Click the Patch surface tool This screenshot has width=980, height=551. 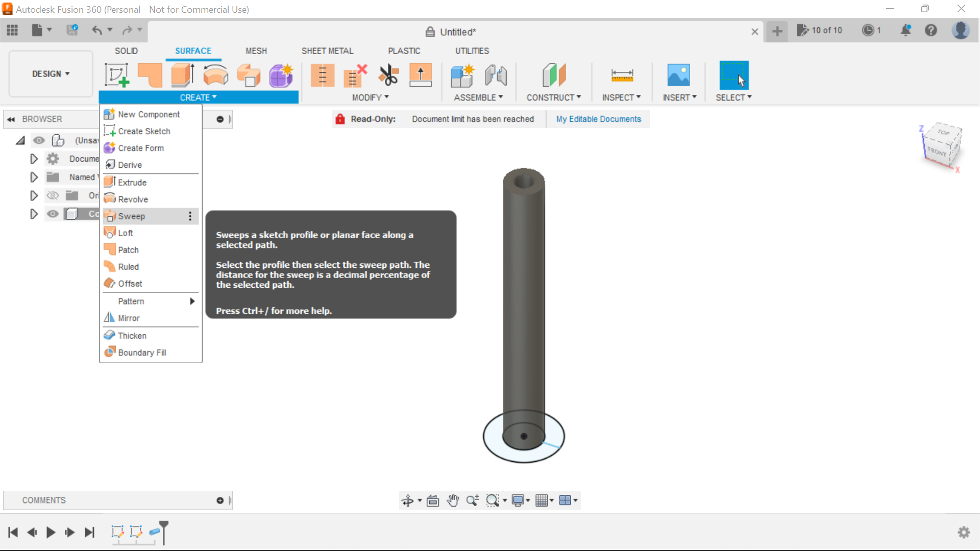click(128, 249)
